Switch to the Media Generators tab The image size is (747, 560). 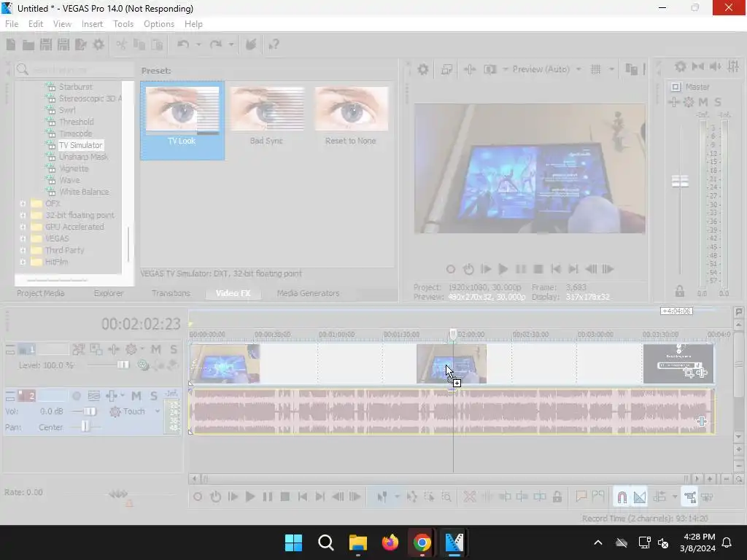click(x=309, y=293)
